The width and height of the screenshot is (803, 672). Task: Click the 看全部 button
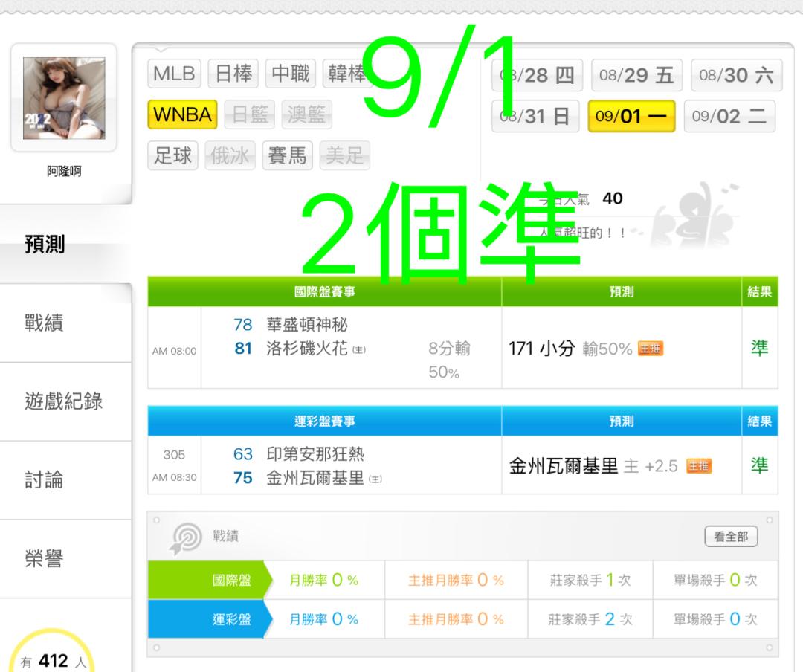point(731,536)
